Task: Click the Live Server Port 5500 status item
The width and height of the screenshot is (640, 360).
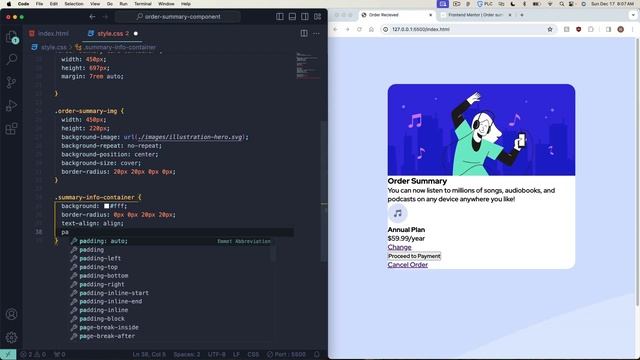Action: [x=286, y=354]
